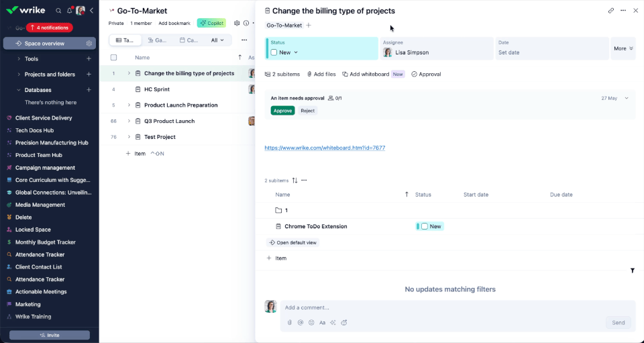Switch to Calendar view tab
The width and height of the screenshot is (644, 343).
[189, 40]
